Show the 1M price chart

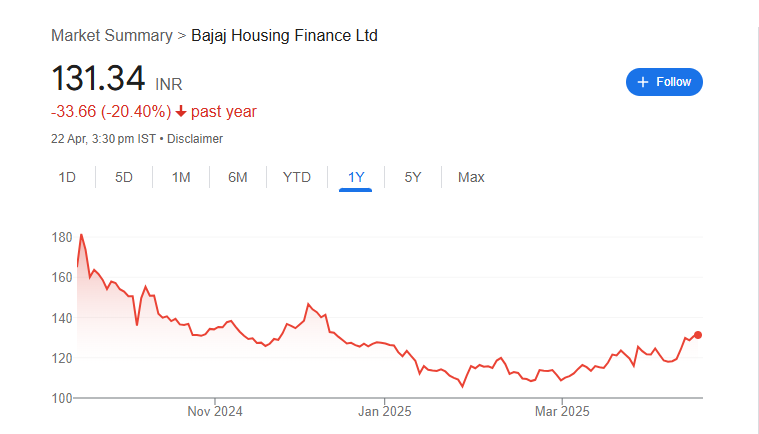tap(181, 177)
